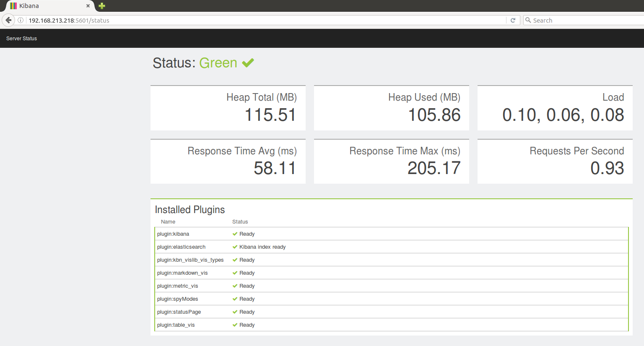The image size is (644, 346).
Task: Click the check icon for plugin:elasticsearch
Action: (235, 247)
